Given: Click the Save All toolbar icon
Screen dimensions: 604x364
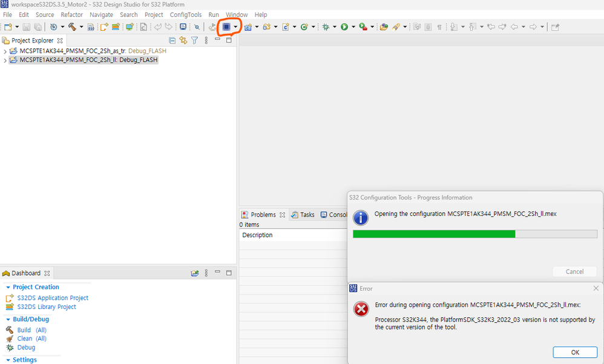Looking at the screenshot, I should coord(38,27).
